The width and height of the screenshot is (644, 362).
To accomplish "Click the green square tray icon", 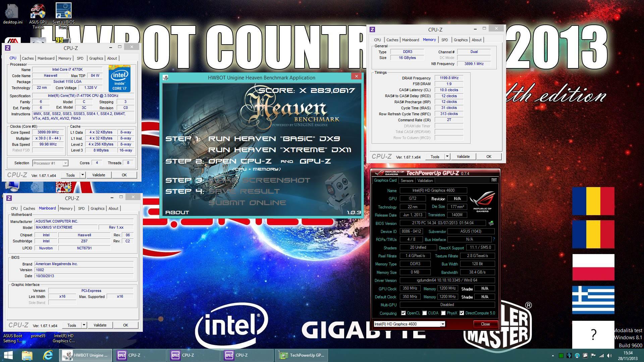I will tap(561, 356).
